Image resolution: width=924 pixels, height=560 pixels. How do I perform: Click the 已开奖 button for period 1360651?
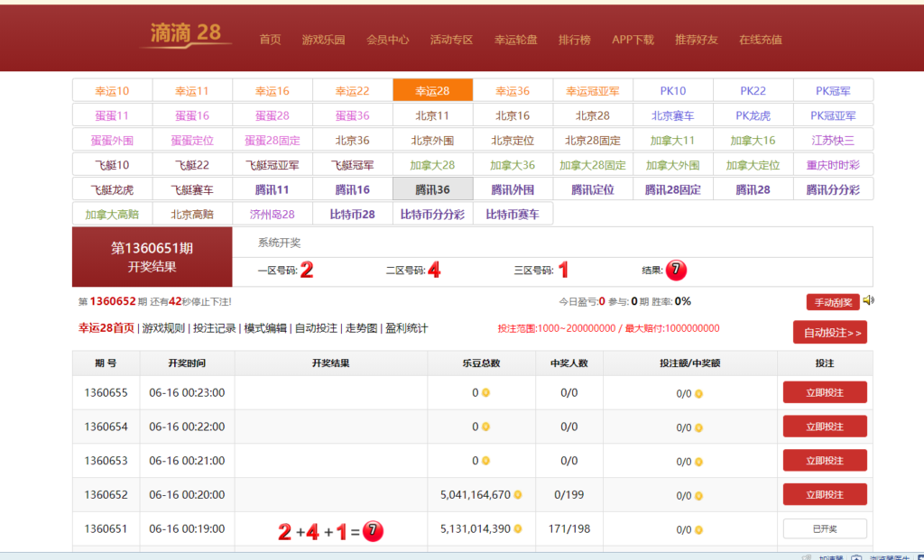(824, 529)
